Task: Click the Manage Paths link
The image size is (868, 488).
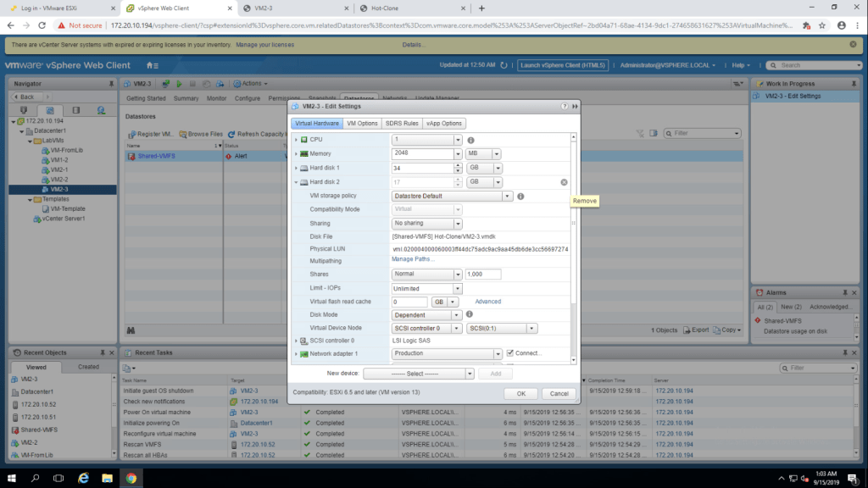Action: coord(413,259)
